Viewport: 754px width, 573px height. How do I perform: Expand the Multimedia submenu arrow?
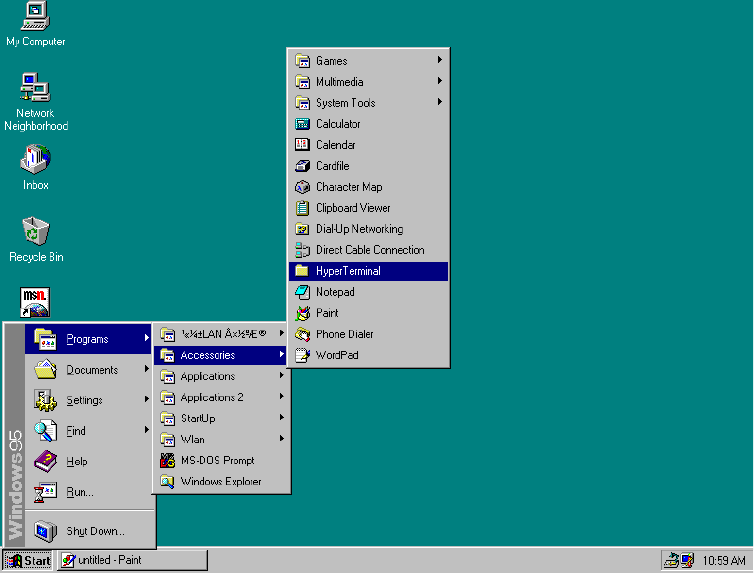(440, 81)
